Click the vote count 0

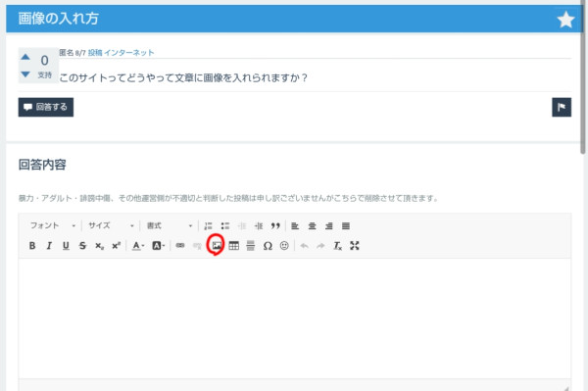pos(45,61)
